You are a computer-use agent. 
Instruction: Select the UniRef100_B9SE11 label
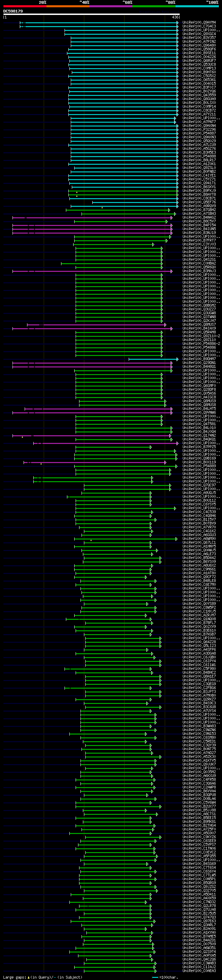pyautogui.click(x=199, y=53)
